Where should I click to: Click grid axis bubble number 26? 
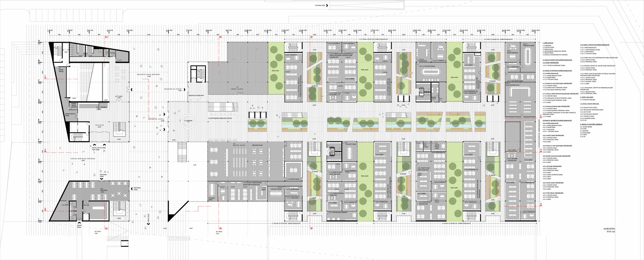[533, 31]
